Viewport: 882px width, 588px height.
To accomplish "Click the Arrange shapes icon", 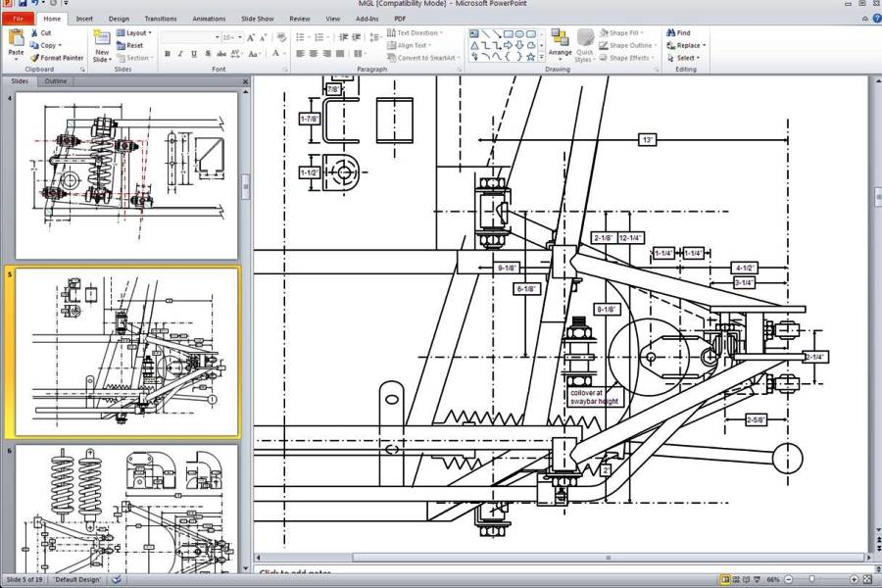I will click(x=560, y=38).
